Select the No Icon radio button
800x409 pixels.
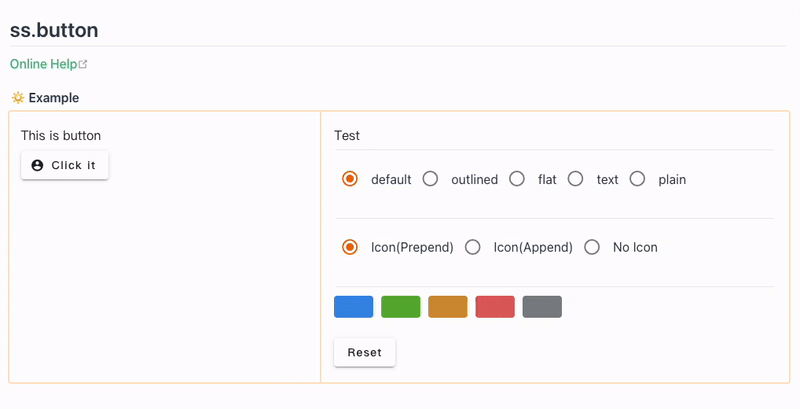click(592, 247)
